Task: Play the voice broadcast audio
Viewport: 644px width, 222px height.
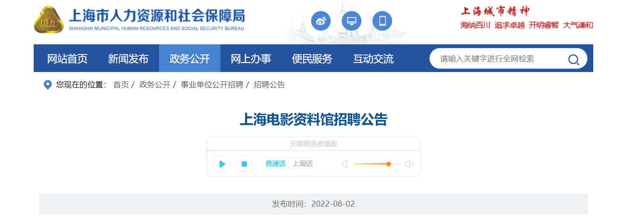Action: click(222, 164)
